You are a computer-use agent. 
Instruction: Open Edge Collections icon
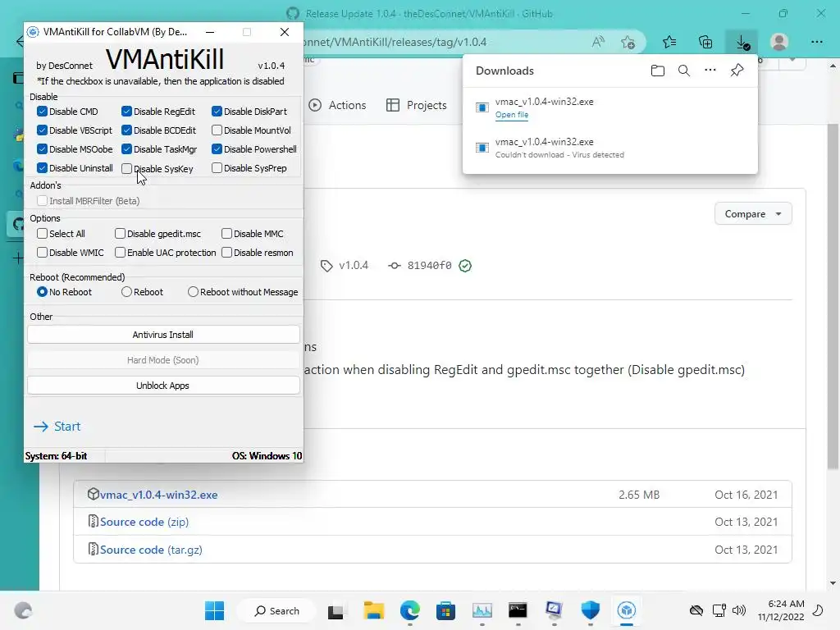tap(705, 43)
